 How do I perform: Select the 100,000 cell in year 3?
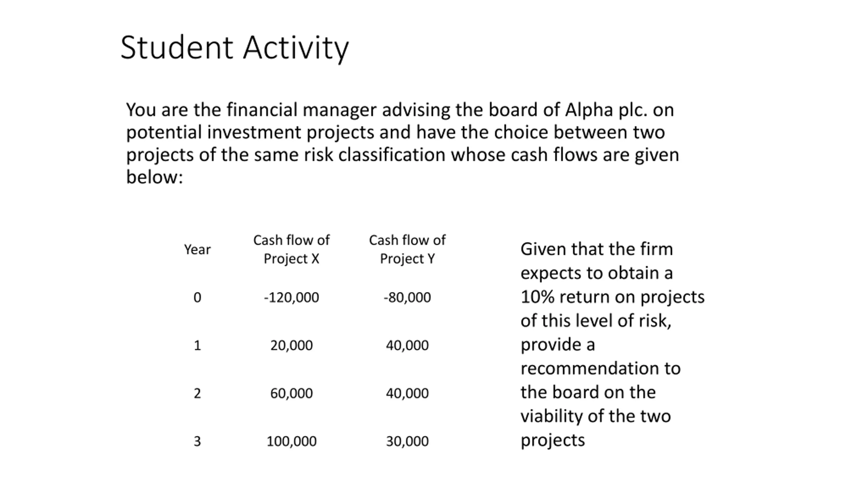[x=291, y=441]
